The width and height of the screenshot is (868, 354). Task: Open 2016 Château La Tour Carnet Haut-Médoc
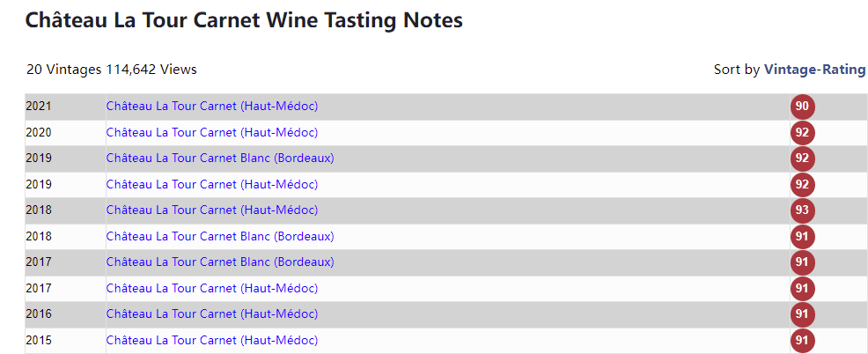coord(212,313)
